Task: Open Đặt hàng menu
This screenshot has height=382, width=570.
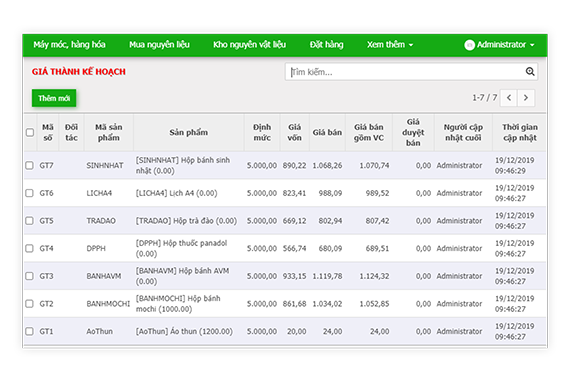Action: click(326, 45)
